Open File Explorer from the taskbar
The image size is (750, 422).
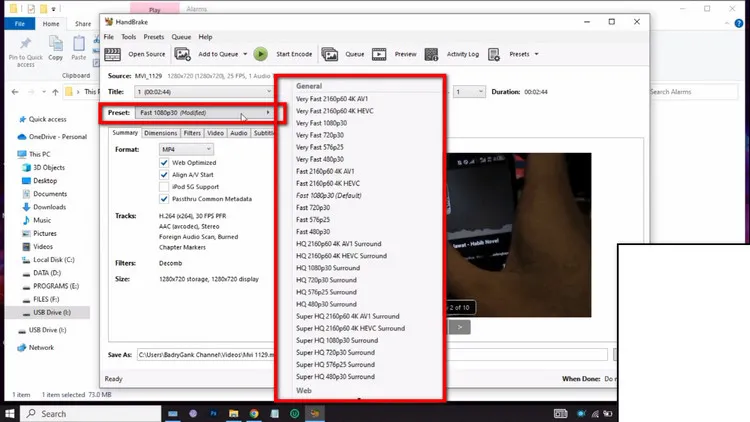tap(233, 413)
